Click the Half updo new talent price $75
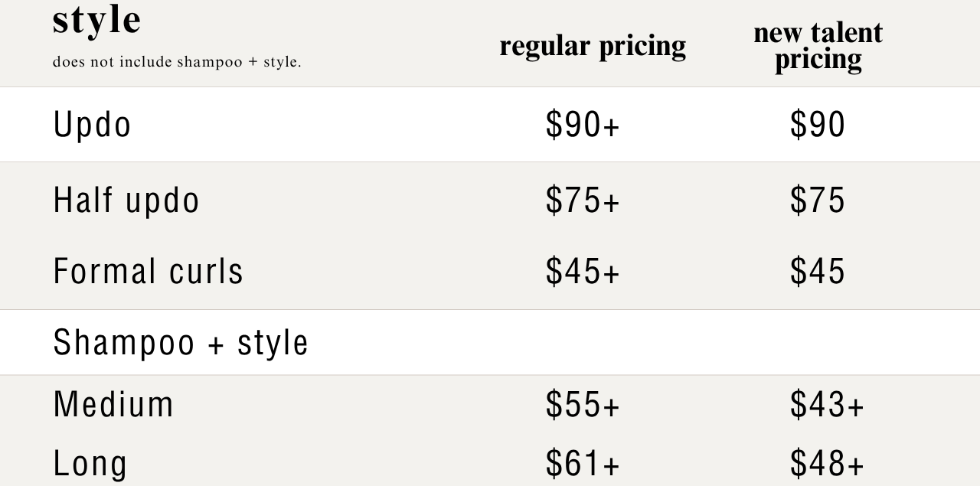This screenshot has width=980, height=486. pyautogui.click(x=817, y=200)
